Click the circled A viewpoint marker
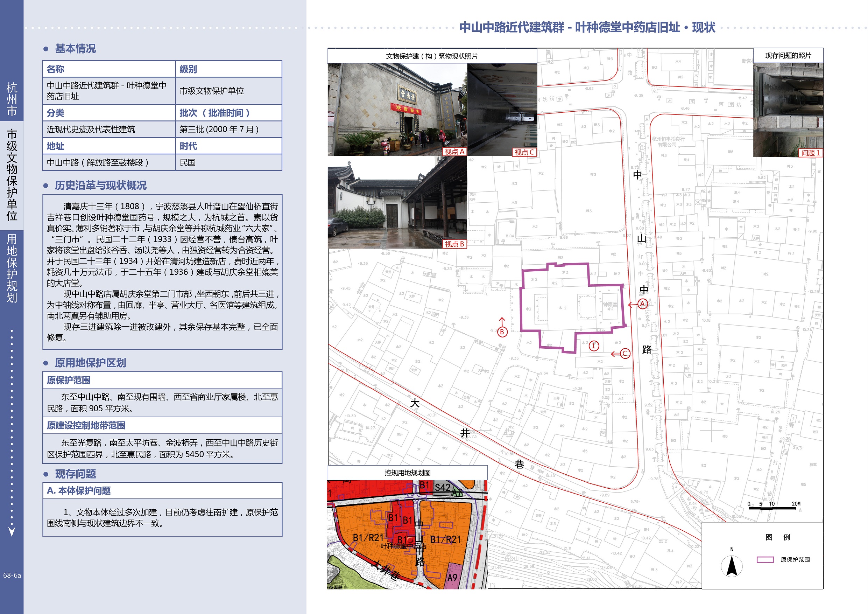 pos(642,304)
